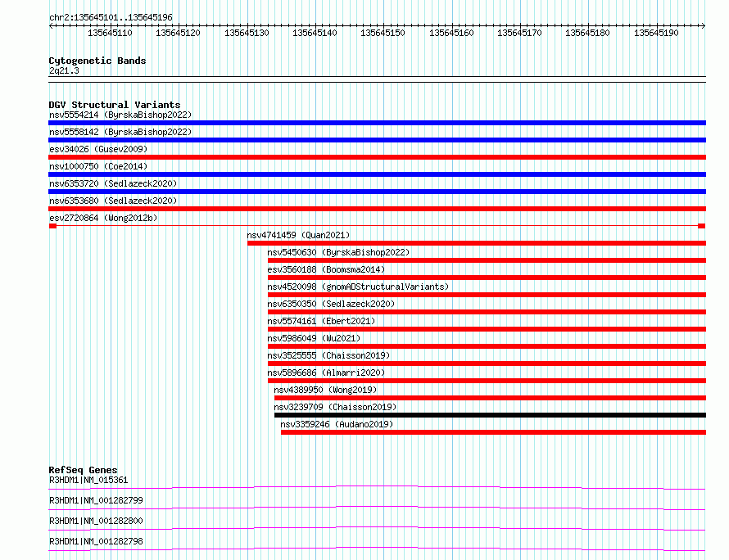Image resolution: width=729 pixels, height=560 pixels.
Task: Open variant nsv1000750 (Coe2014)
Action: pyautogui.click(x=98, y=166)
